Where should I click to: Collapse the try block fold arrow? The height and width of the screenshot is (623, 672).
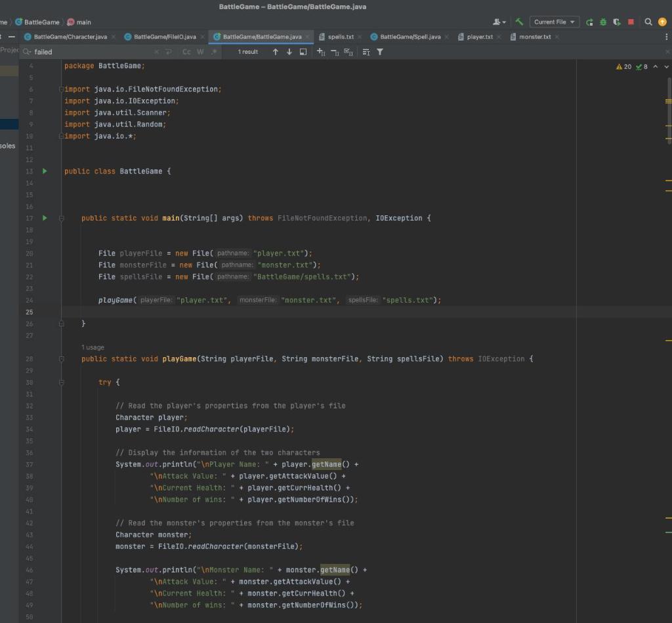[x=60, y=382]
